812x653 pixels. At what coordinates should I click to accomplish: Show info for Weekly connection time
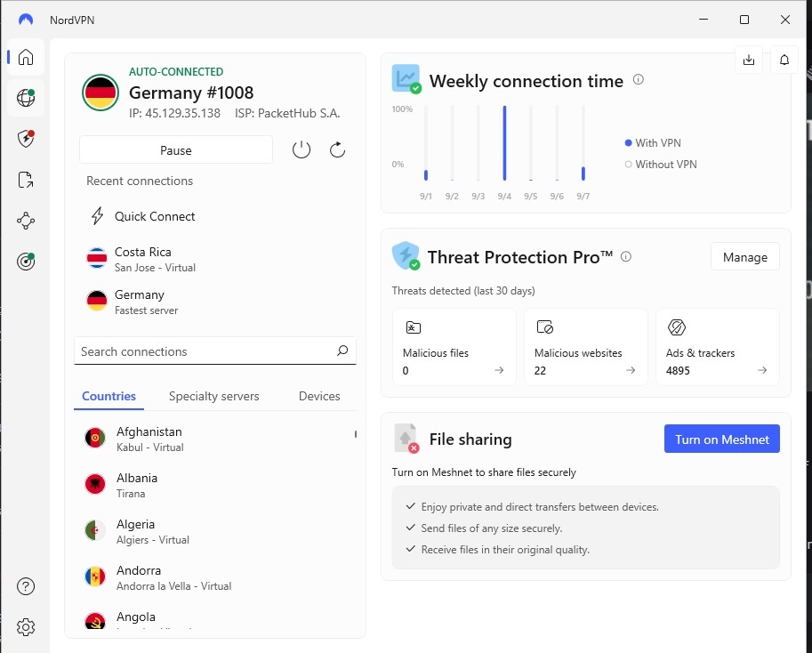(x=639, y=80)
